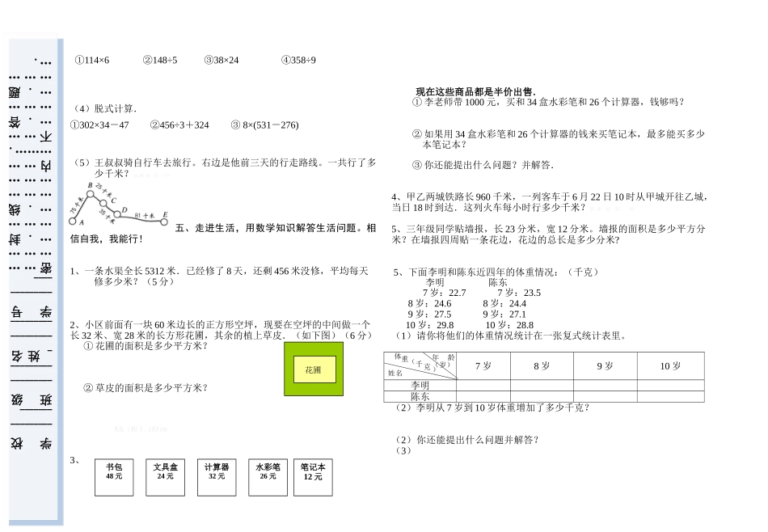The width and height of the screenshot is (768, 532).
Task: Click the problem text ①114×6
Action: [x=92, y=61]
